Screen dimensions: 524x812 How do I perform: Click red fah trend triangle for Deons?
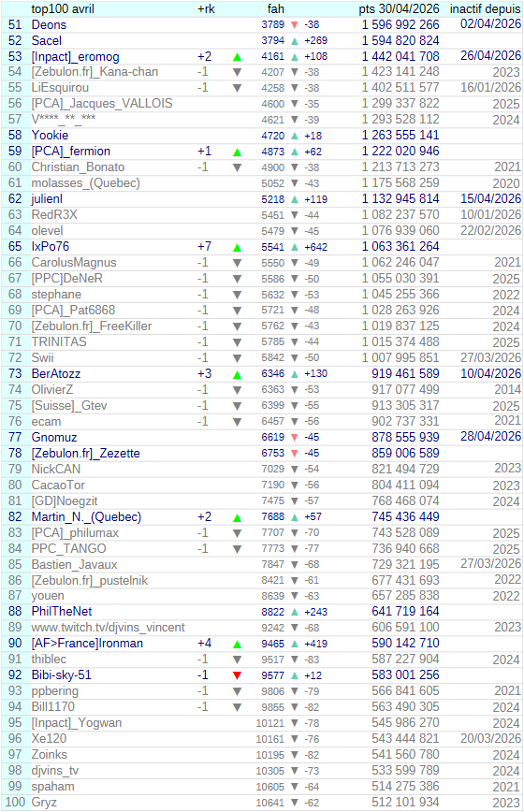[x=295, y=25]
